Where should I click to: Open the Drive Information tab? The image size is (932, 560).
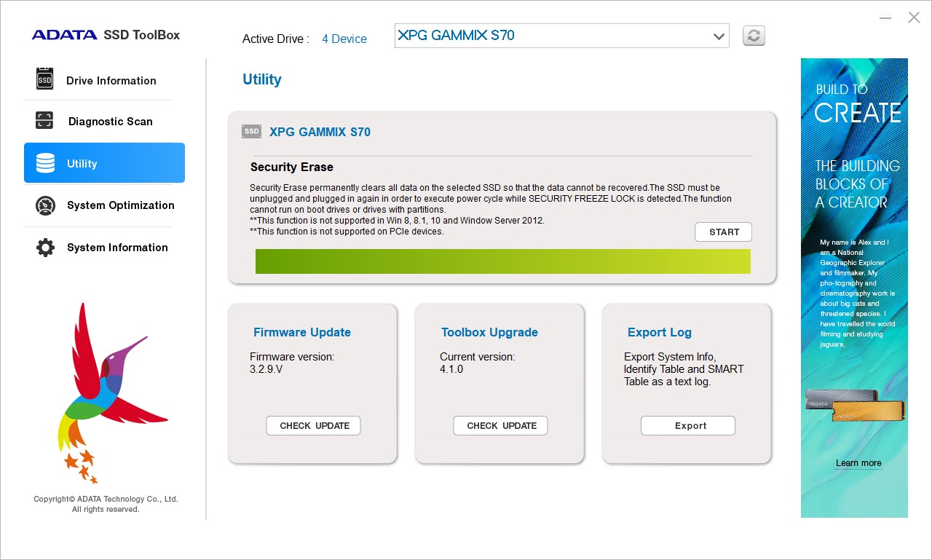pyautogui.click(x=111, y=80)
